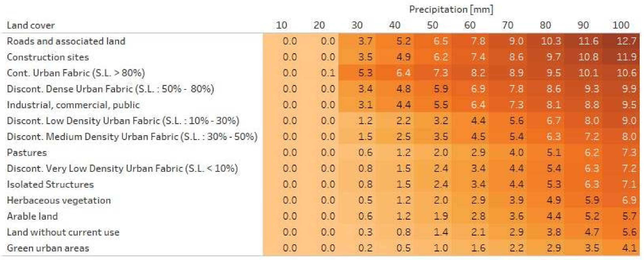Click the "Green urban areas" row label
The width and height of the screenshot is (644, 260).
tap(48, 248)
